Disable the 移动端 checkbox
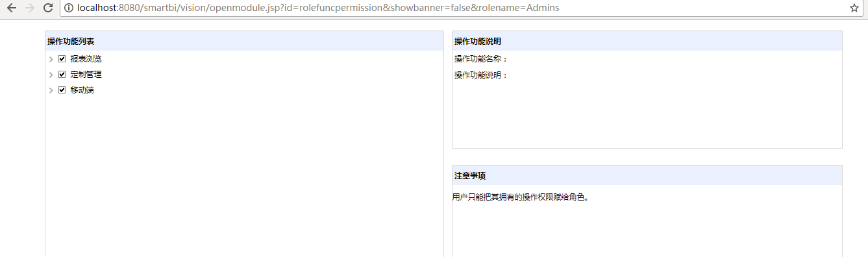 62,90
